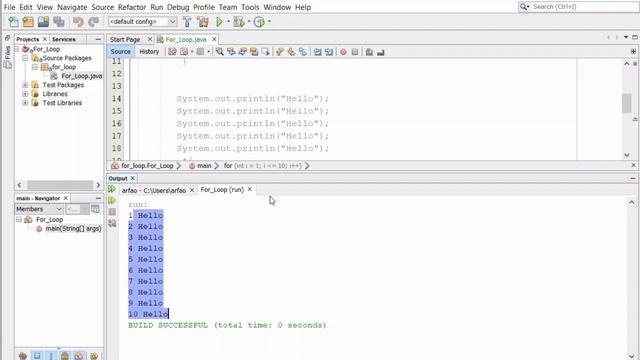This screenshot has width=640, height=360.
Task: Click the editor vertical scrollbar thumb
Action: [x=627, y=103]
